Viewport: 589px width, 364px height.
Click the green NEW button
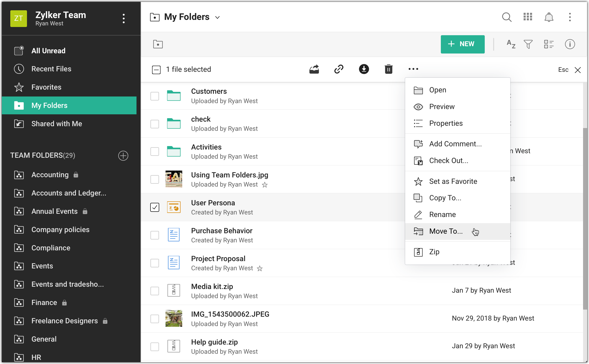coord(462,44)
